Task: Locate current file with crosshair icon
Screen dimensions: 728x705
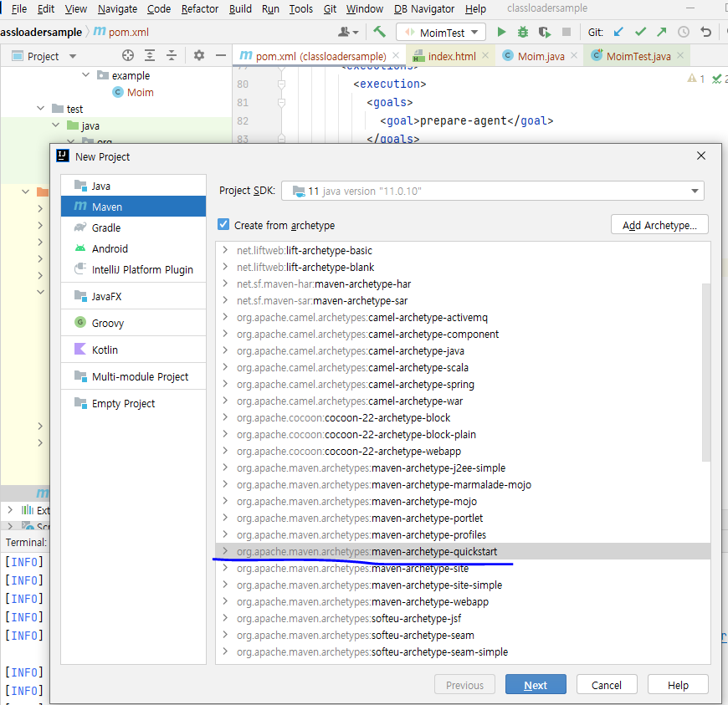Action: pos(128,56)
